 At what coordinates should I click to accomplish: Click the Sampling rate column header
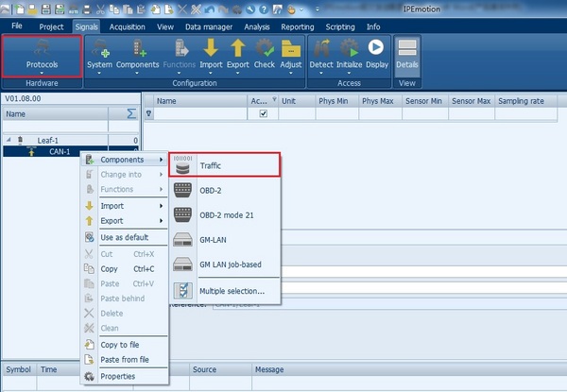(x=525, y=101)
